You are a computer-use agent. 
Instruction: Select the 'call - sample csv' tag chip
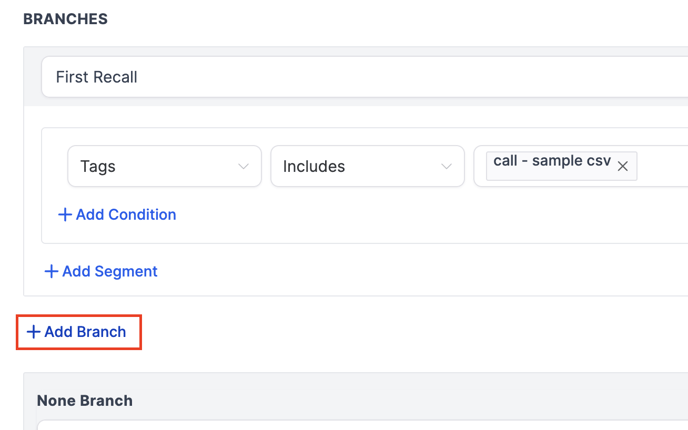pyautogui.click(x=551, y=162)
